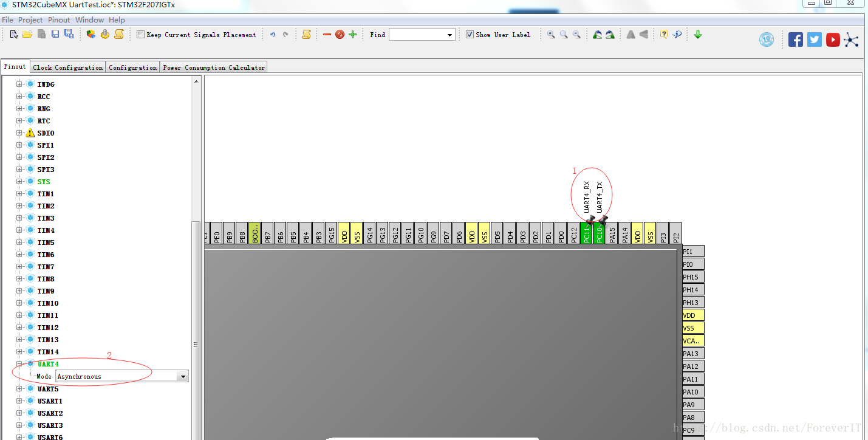868x440 pixels.
Task: Collapse the UART4 tree node
Action: point(19,364)
